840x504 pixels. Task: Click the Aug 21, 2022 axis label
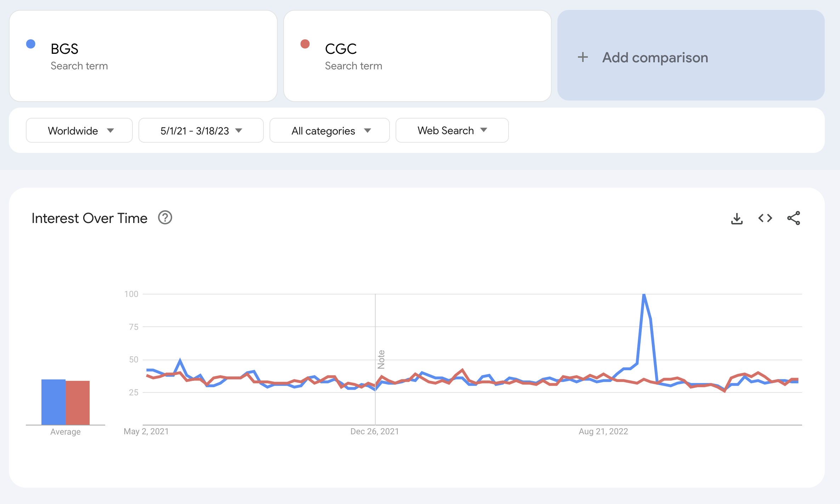pyautogui.click(x=603, y=431)
